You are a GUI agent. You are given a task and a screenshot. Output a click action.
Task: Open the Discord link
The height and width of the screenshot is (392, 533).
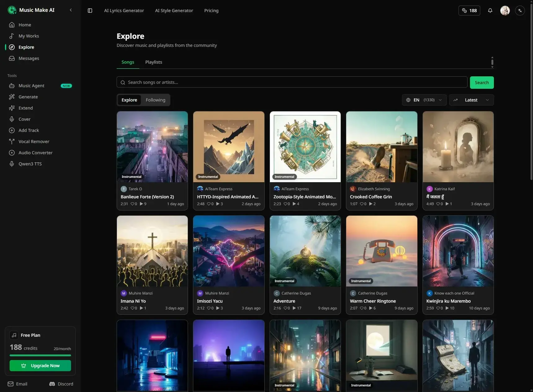point(61,384)
